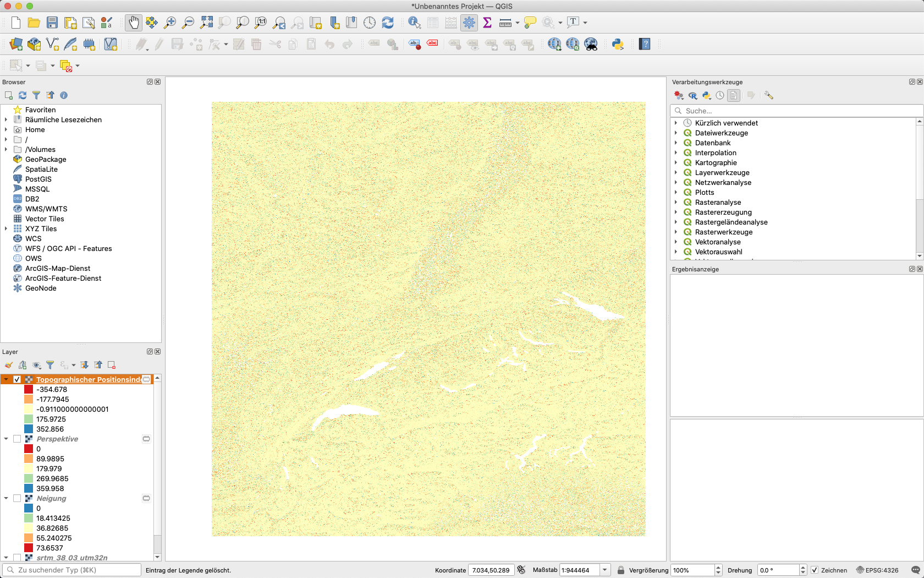Open the Python console icon

click(x=618, y=44)
